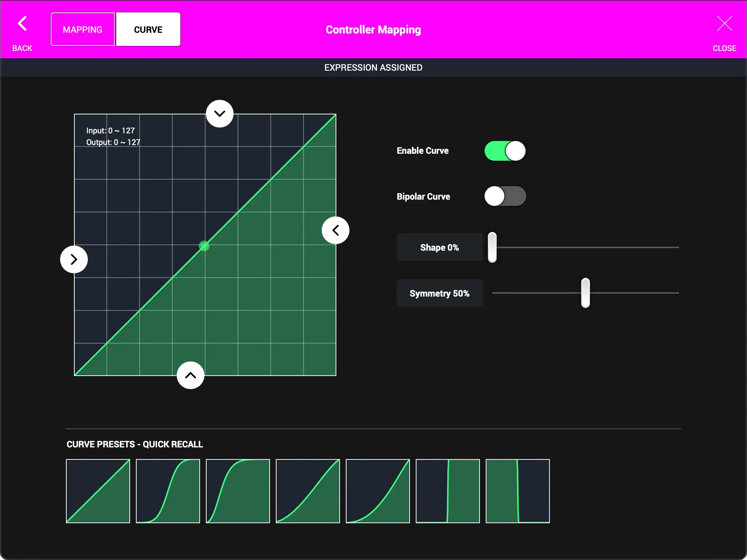Enable the Bipolar Curve toggle
747x560 pixels.
pyautogui.click(x=504, y=196)
